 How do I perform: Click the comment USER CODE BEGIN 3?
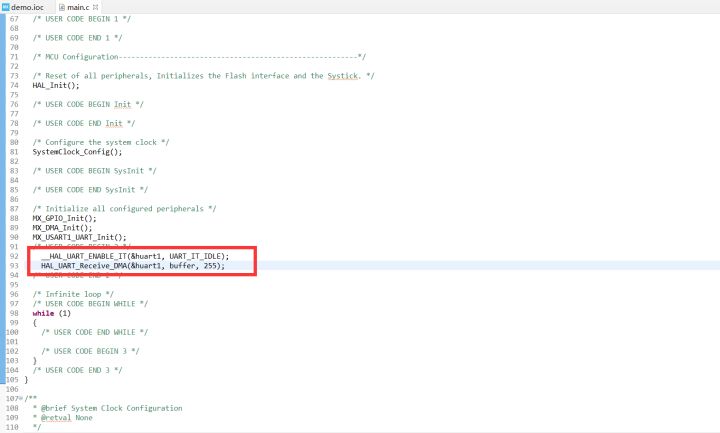(90, 351)
